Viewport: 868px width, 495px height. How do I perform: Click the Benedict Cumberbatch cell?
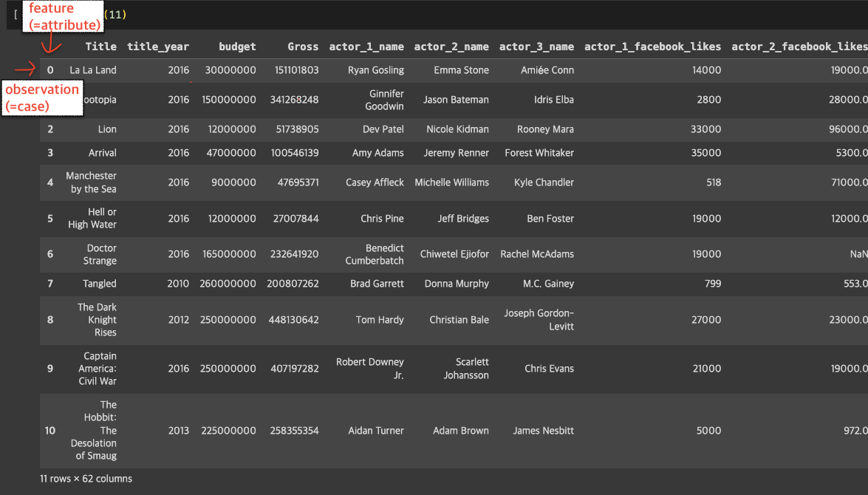point(375,254)
